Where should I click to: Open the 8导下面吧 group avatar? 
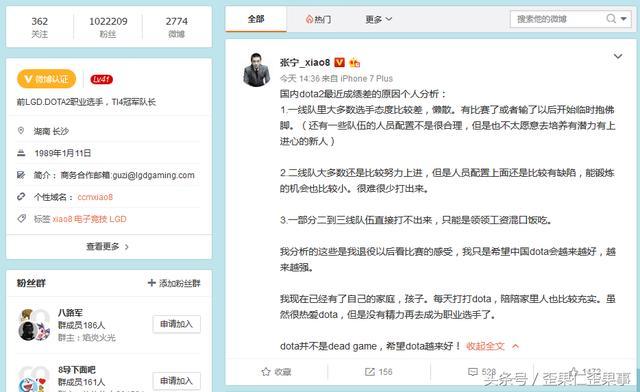point(34,379)
